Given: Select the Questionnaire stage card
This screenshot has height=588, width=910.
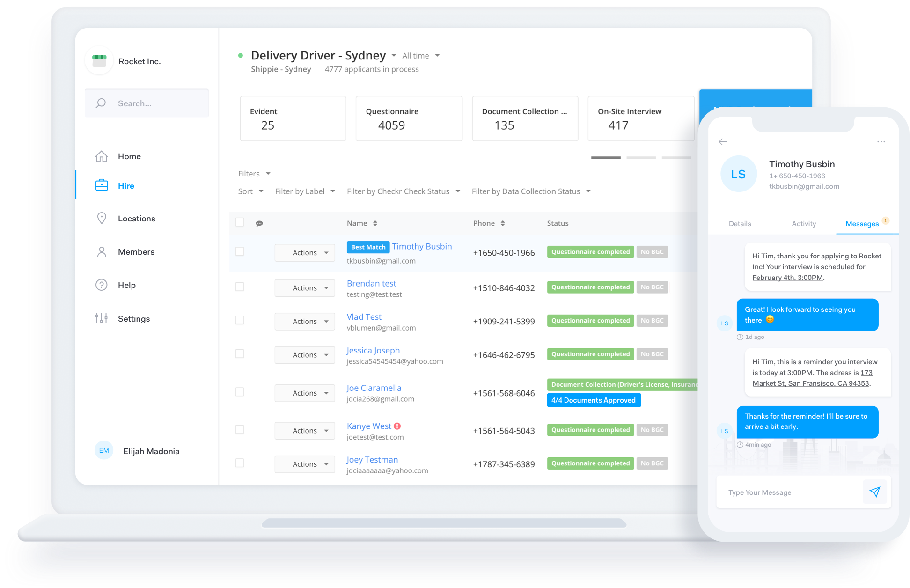Looking at the screenshot, I should 409,118.
